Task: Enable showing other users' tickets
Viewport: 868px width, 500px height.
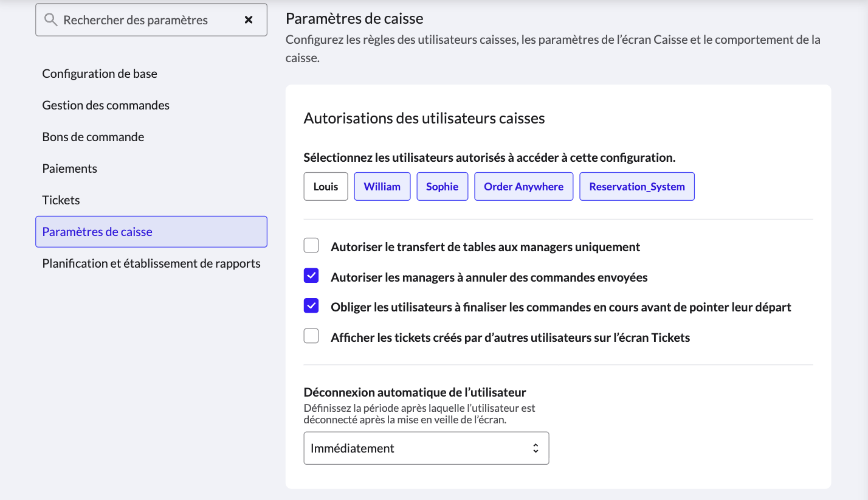Action: pyautogui.click(x=311, y=336)
